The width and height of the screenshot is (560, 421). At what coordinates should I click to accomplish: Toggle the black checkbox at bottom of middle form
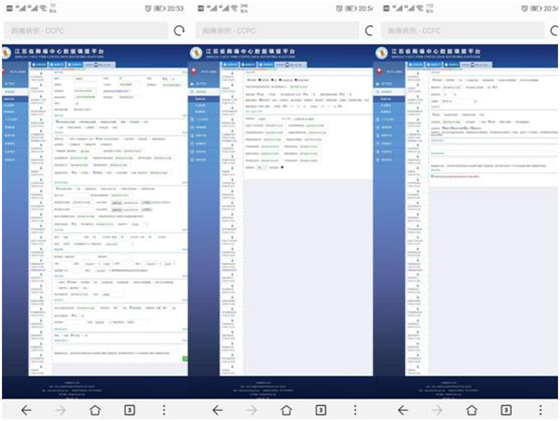coord(282,167)
